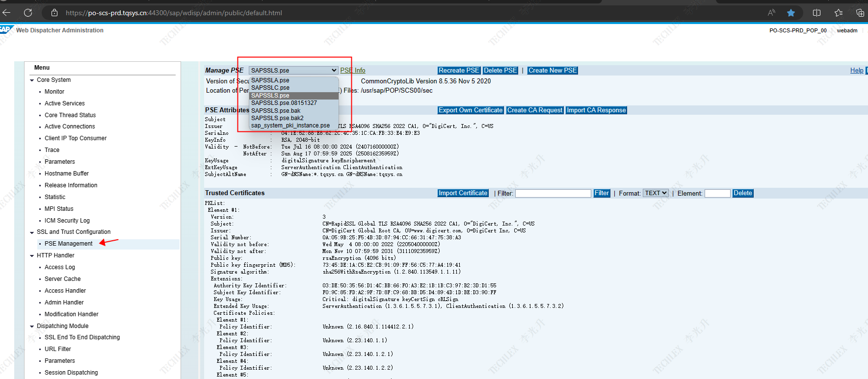The height and width of the screenshot is (379, 868).
Task: Open Trace in the menu
Action: (52, 150)
